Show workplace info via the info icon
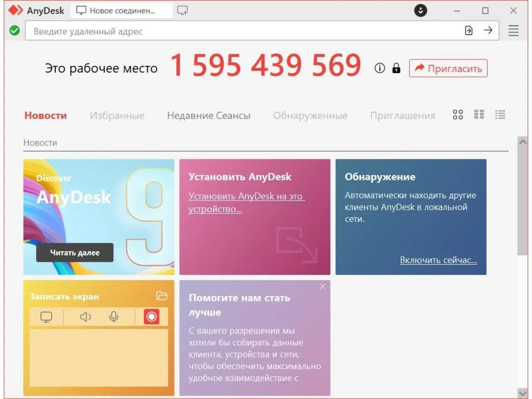Viewport: 532px width, 399px height. pos(380,68)
